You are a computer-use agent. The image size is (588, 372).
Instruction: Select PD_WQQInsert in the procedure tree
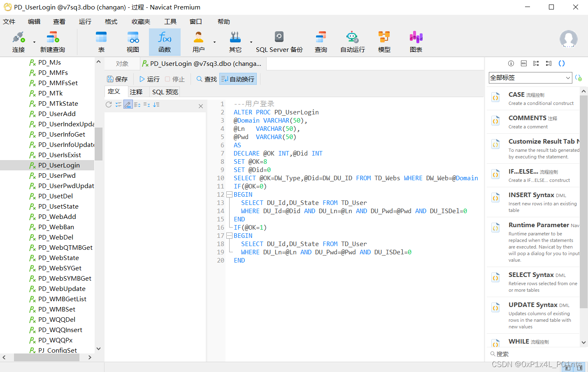[60, 330]
